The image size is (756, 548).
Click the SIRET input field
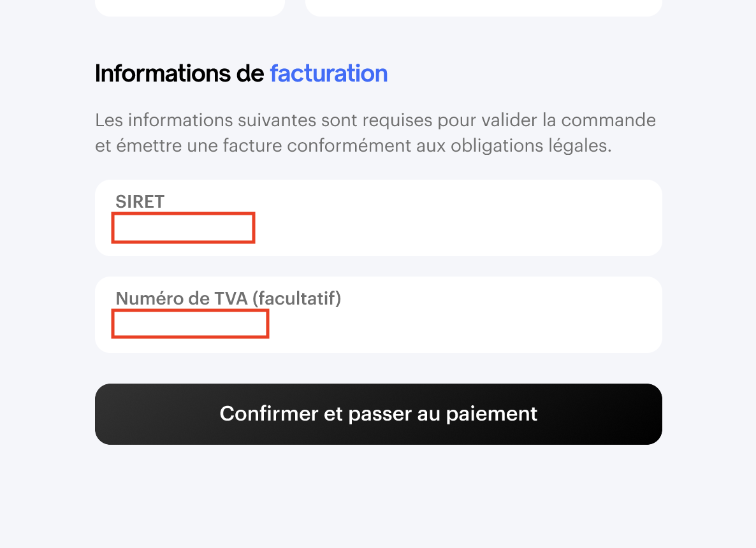pyautogui.click(x=183, y=228)
